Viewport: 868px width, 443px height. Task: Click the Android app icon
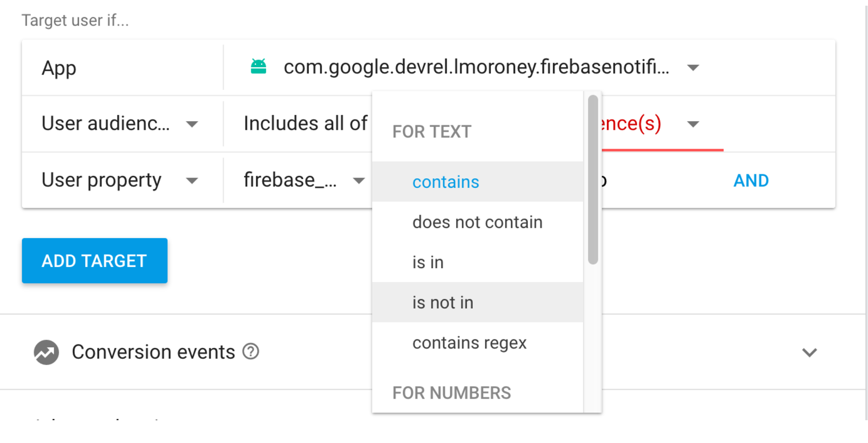[x=259, y=67]
